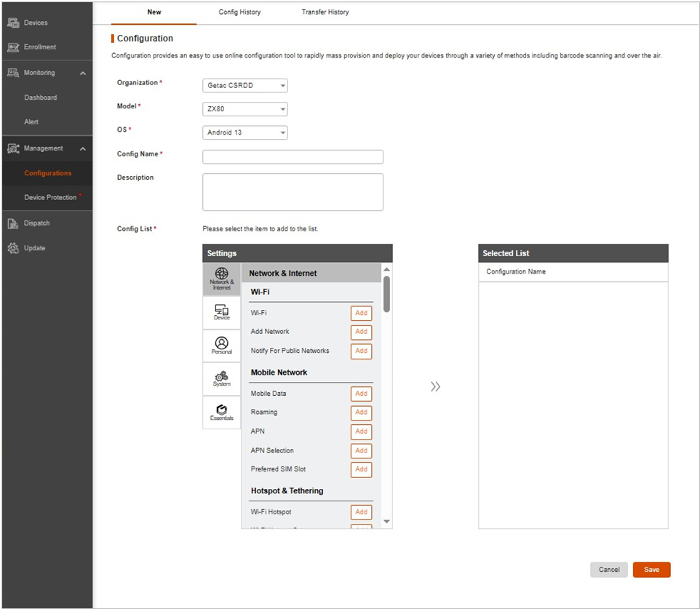Select the System settings category icon
The image size is (700, 609).
(x=221, y=378)
